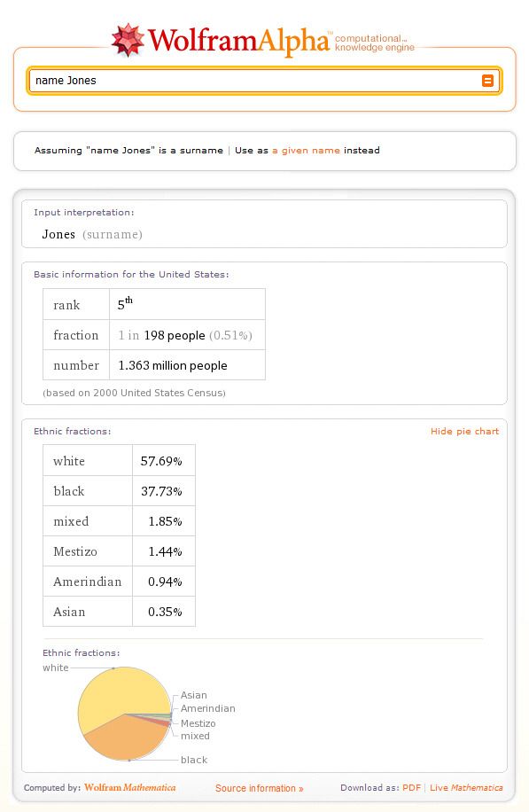Select the rank 5th table cell

coord(187,304)
